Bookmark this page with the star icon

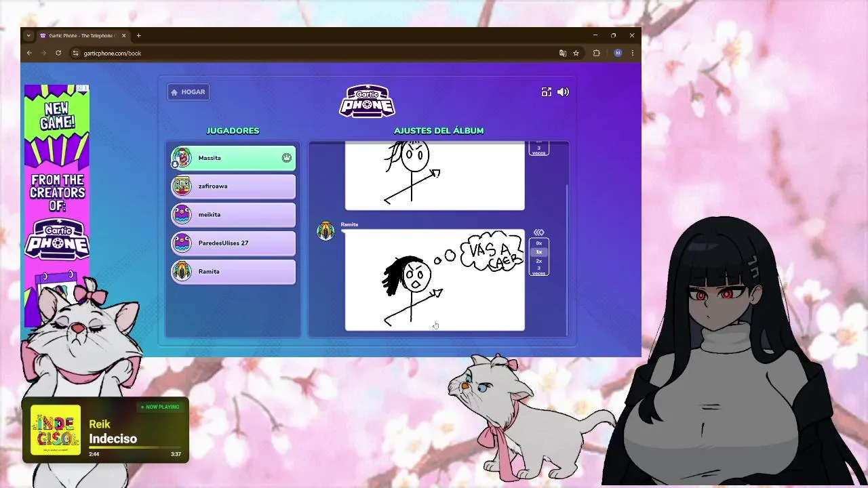(576, 53)
